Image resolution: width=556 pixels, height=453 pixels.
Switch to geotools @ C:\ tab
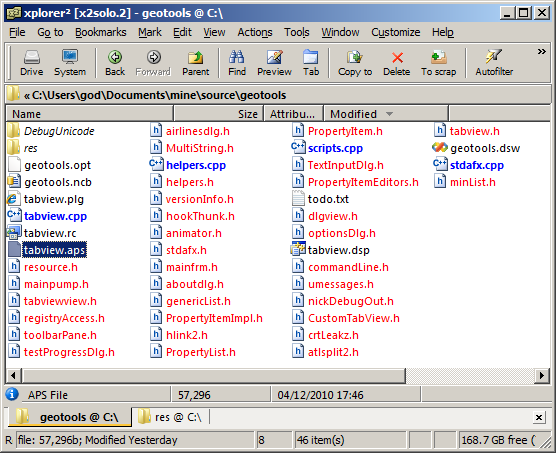[69, 417]
